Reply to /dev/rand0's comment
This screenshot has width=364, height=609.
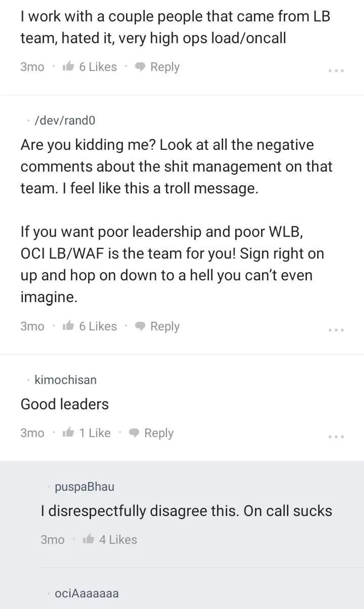click(x=158, y=326)
